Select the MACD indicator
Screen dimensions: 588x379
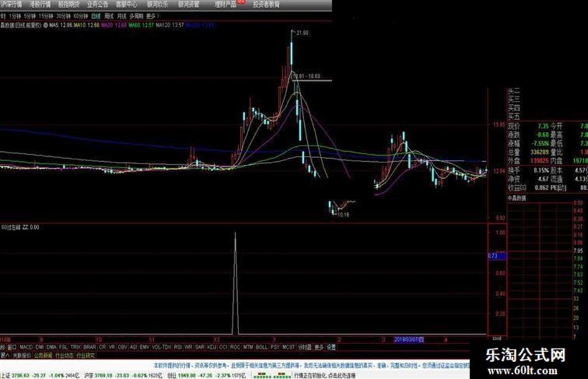click(26, 347)
